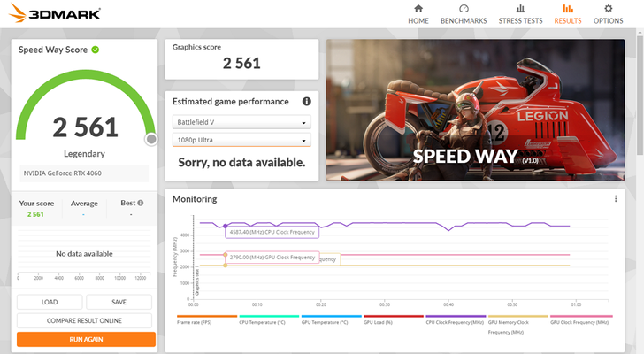Toggle CPU Clock Frequency legend entry
This screenshot has height=354, width=644.
click(456, 319)
